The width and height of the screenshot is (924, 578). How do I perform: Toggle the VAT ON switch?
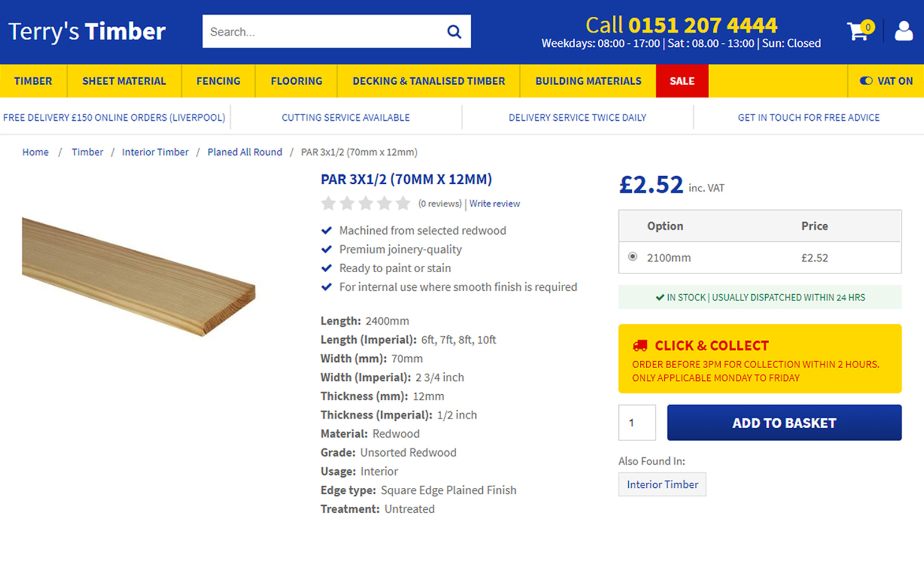pos(866,81)
